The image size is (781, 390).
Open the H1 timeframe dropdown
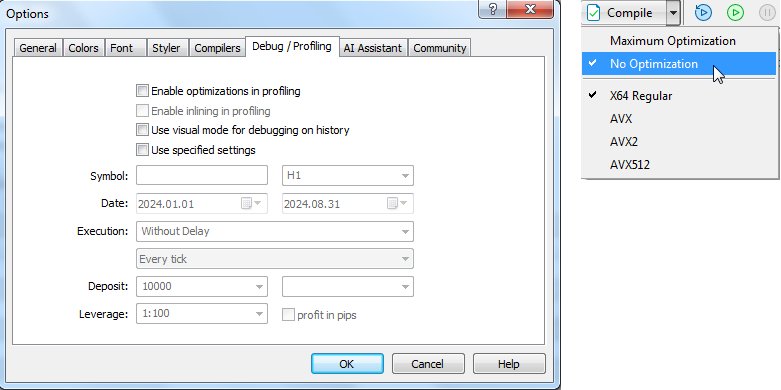click(348, 176)
